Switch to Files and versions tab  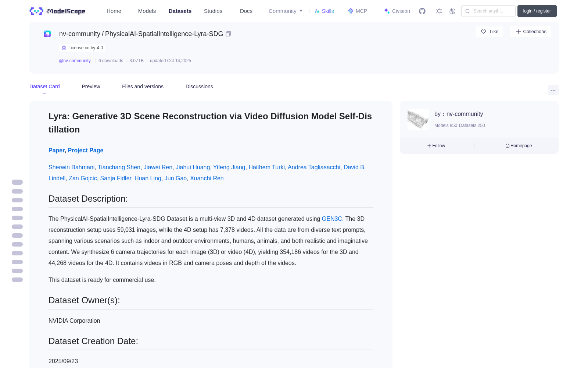[143, 86]
